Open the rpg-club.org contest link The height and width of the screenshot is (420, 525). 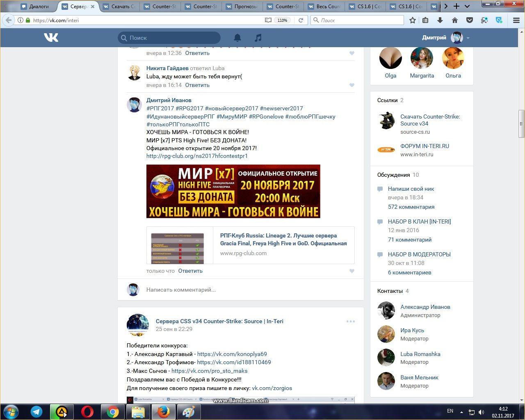197,156
